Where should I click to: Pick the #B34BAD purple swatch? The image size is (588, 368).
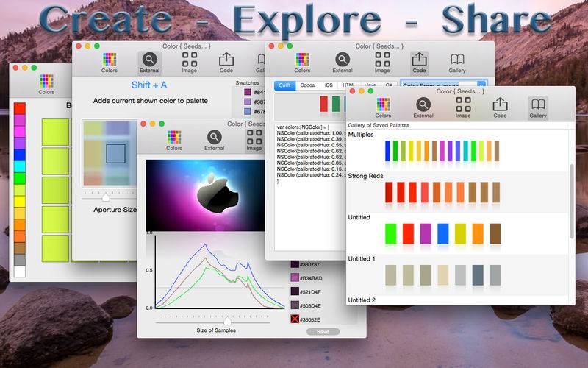click(x=295, y=277)
